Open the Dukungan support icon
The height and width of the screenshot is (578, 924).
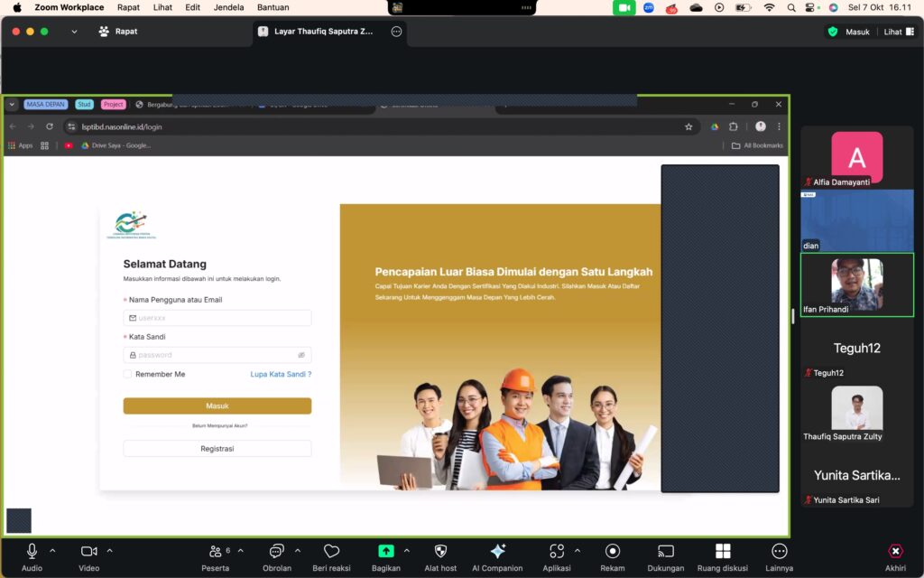(665, 552)
